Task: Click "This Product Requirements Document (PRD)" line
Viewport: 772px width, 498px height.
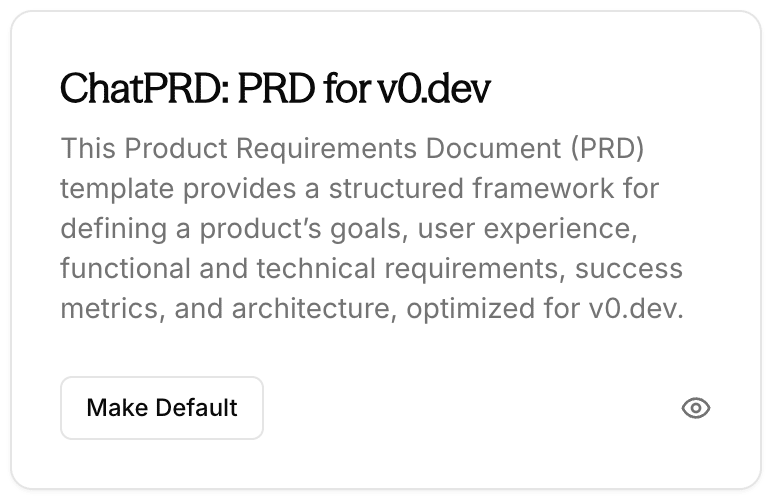Action: pos(352,148)
